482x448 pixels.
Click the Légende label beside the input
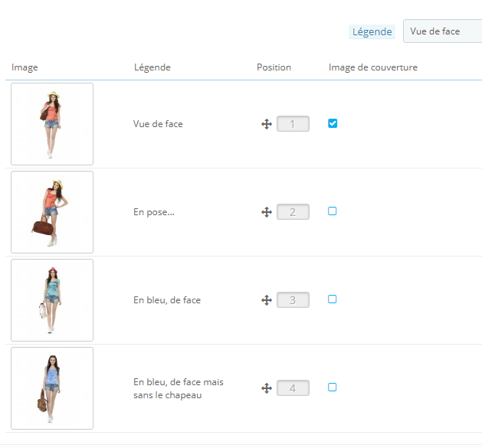tap(372, 31)
